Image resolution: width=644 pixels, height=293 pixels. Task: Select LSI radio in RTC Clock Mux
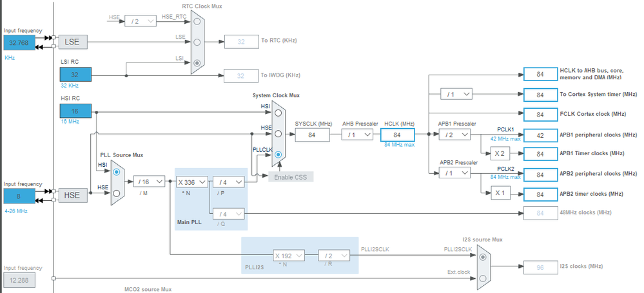click(197, 63)
